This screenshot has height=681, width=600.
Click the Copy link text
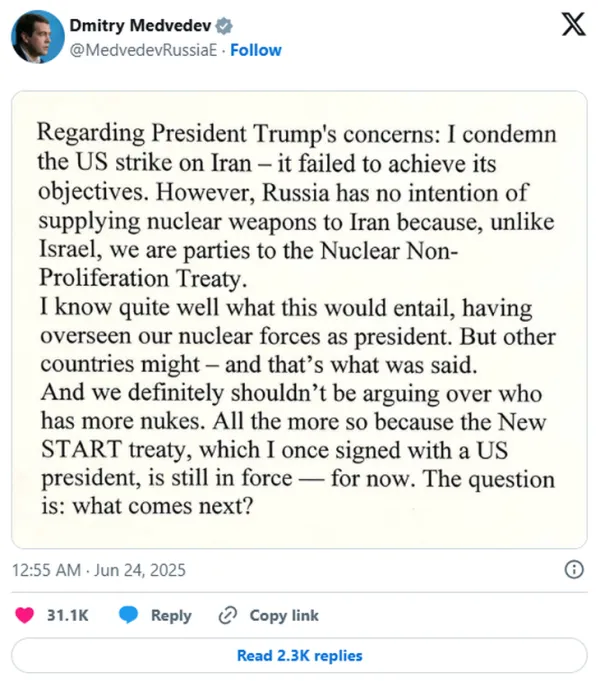click(x=284, y=615)
